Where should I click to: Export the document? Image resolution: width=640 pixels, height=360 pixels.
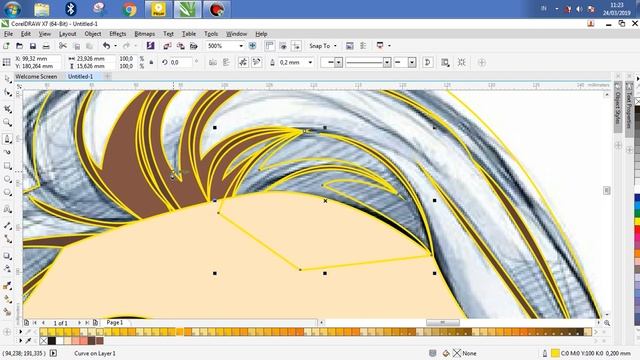tap(180, 46)
